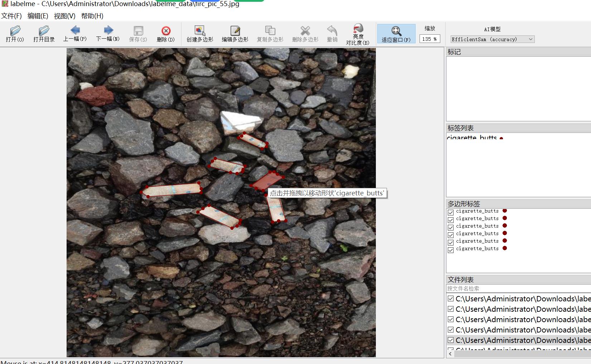
Task: Open Brightness Contrast (亮度对比度) tool
Action: coord(358,34)
